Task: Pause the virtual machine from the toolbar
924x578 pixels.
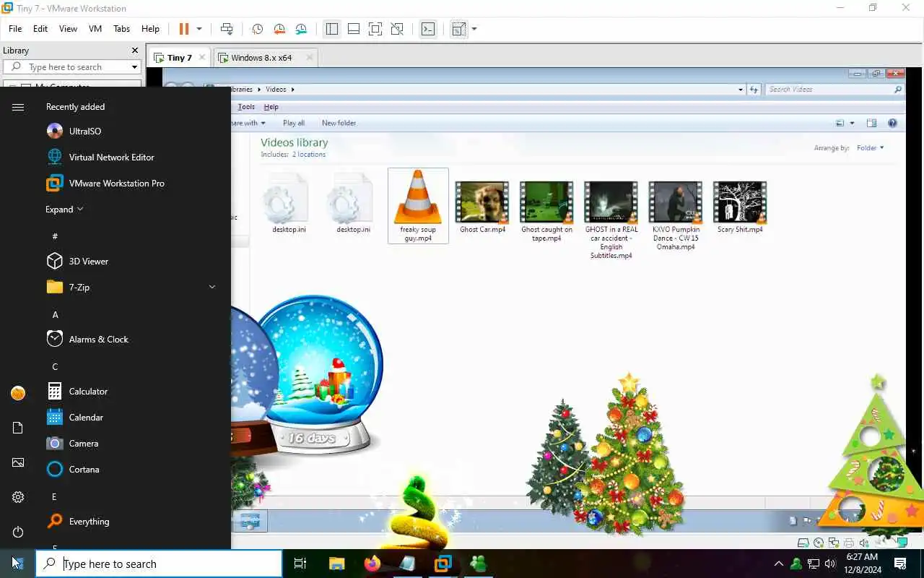Action: pos(183,29)
